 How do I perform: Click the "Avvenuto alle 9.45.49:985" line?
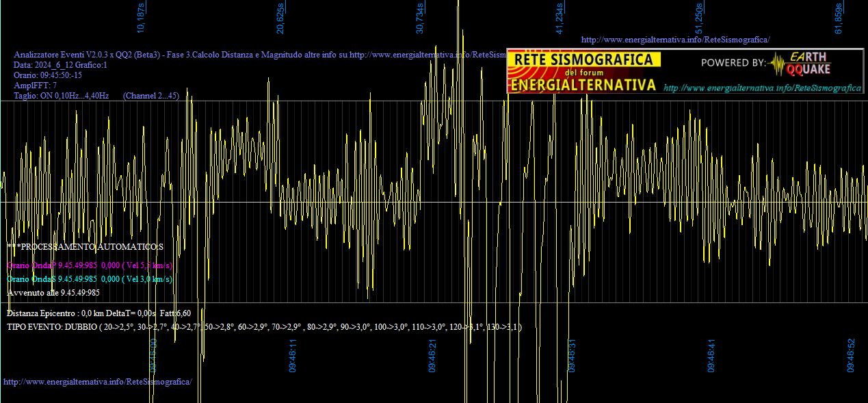pyautogui.click(x=53, y=293)
